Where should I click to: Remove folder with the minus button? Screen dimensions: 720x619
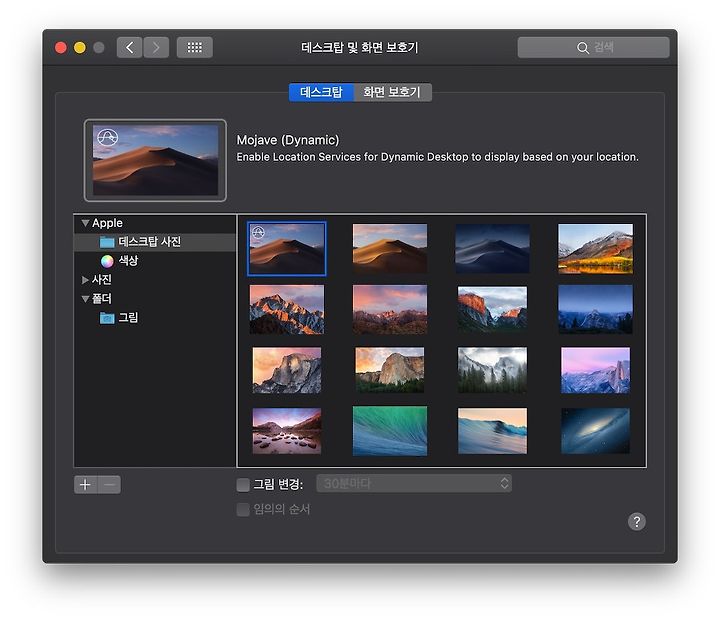point(109,484)
